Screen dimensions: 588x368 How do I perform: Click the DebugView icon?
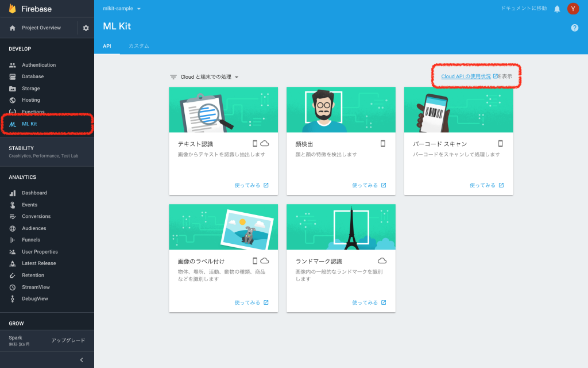click(13, 299)
